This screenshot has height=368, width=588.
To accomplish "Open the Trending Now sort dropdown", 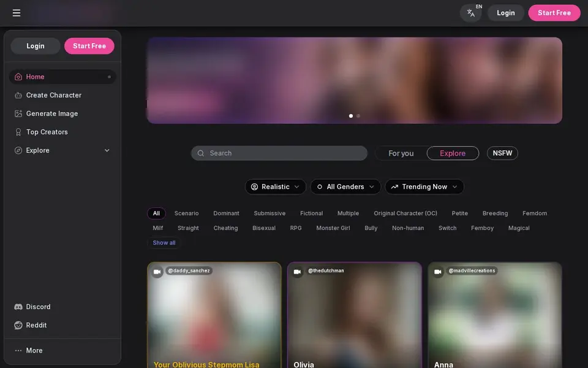I will pyautogui.click(x=424, y=186).
